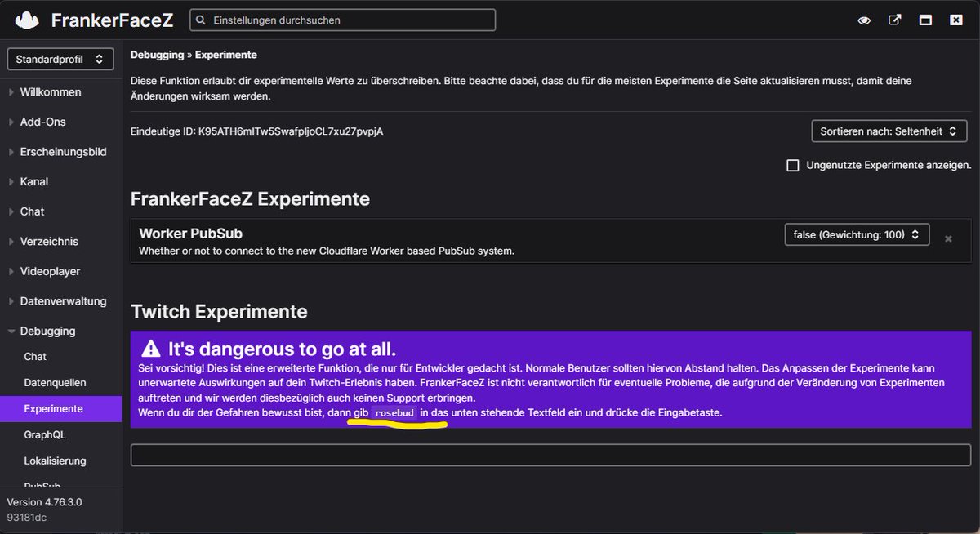Screen dimensions: 980x534
Task: Enable Ungenutzte Experimente anzeigen checkbox
Action: (x=792, y=165)
